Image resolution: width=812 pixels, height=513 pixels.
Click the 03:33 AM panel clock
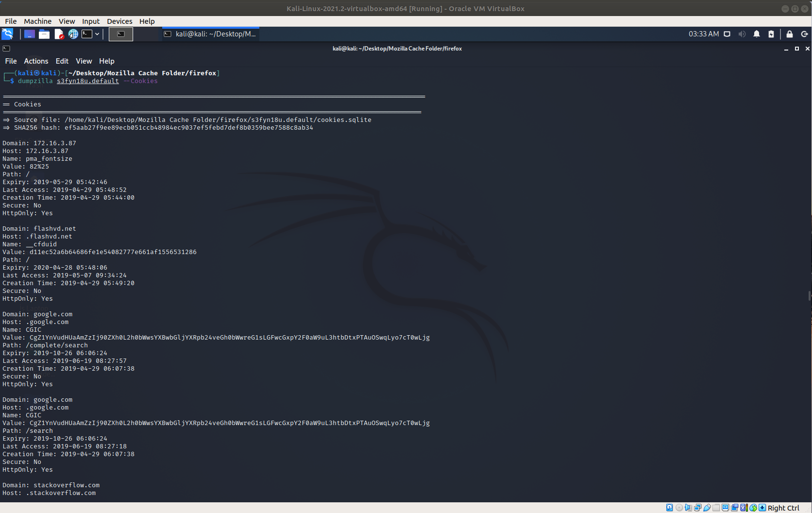tap(704, 34)
